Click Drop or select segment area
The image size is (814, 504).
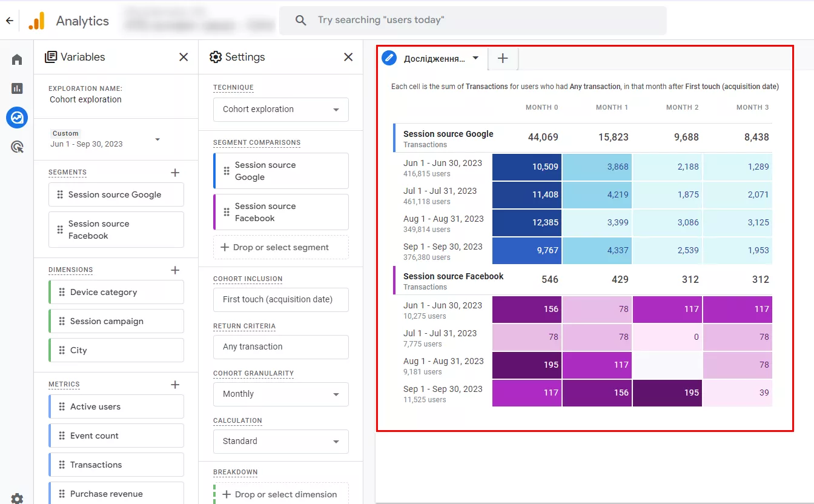[281, 247]
